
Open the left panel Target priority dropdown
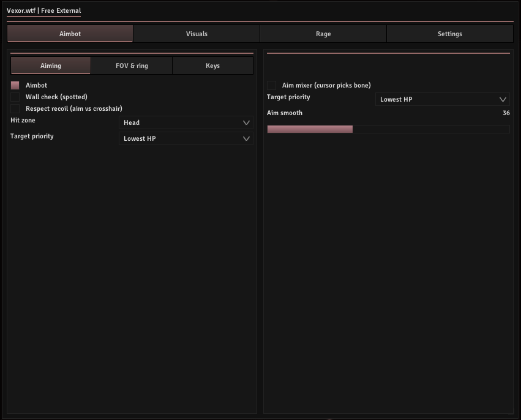click(186, 138)
